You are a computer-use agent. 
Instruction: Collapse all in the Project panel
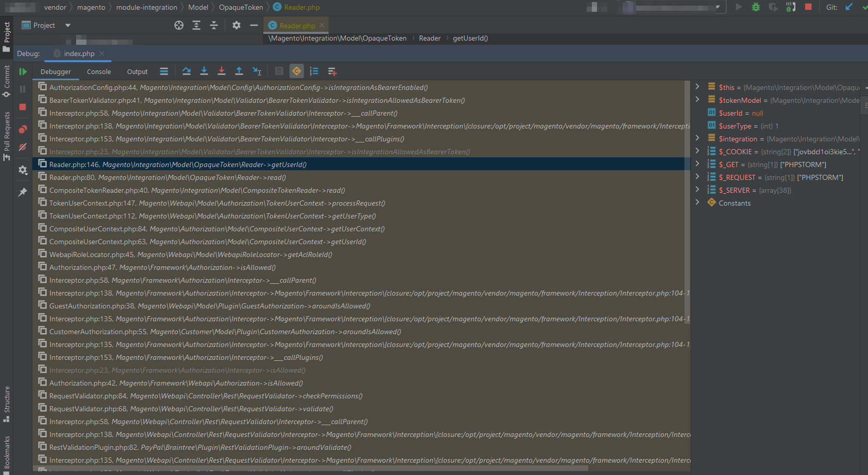[214, 25]
